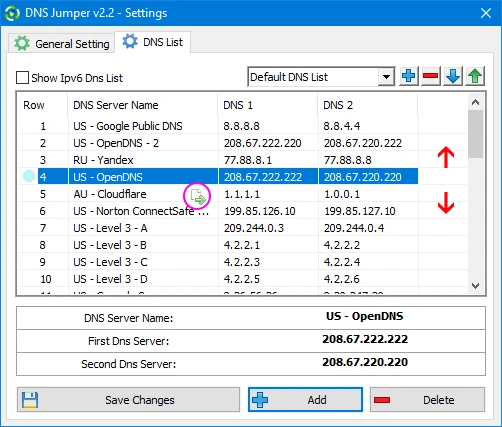Image resolution: width=502 pixels, height=427 pixels.
Task: Click the DNS 2 column header
Action: pyautogui.click(x=368, y=105)
